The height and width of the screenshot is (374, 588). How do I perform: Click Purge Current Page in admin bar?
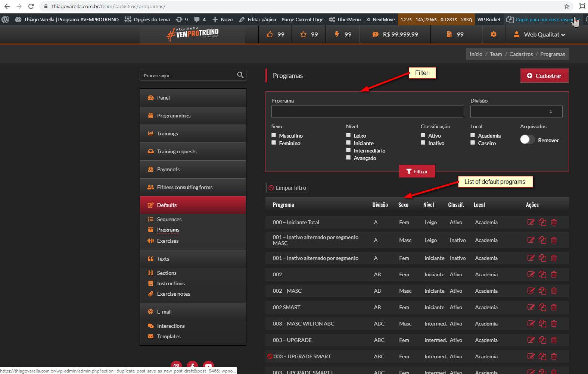click(302, 19)
